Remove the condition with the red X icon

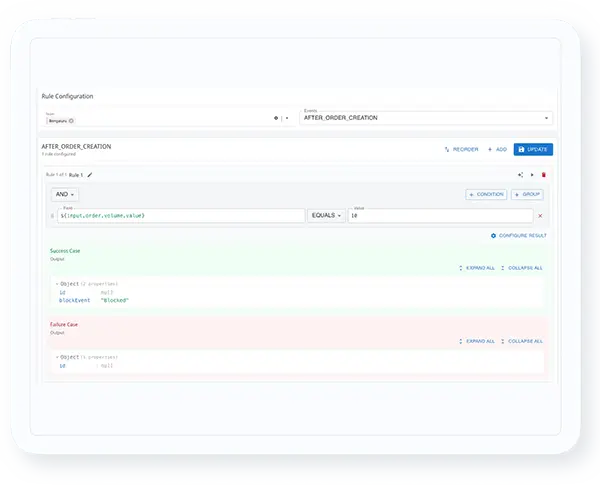coord(540,216)
